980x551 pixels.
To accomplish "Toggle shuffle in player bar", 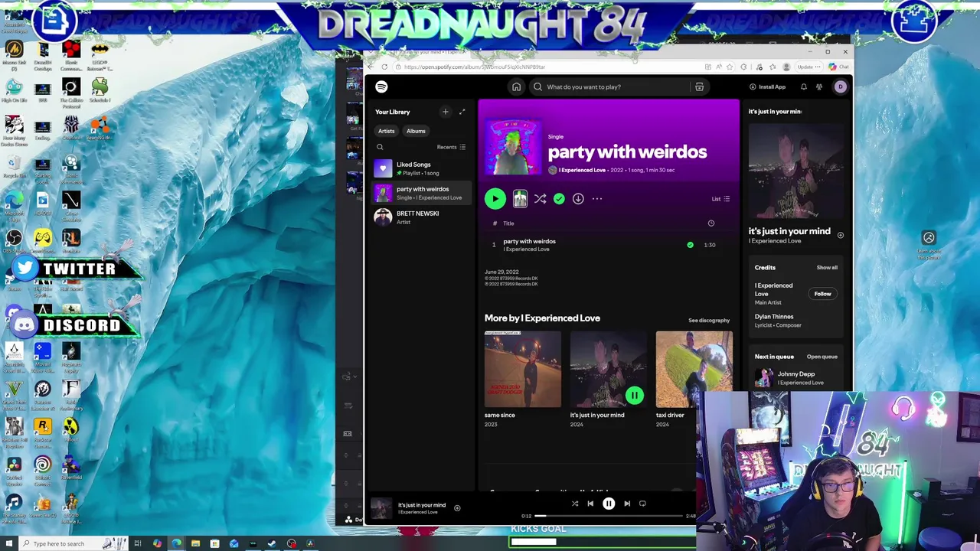I will pyautogui.click(x=574, y=504).
